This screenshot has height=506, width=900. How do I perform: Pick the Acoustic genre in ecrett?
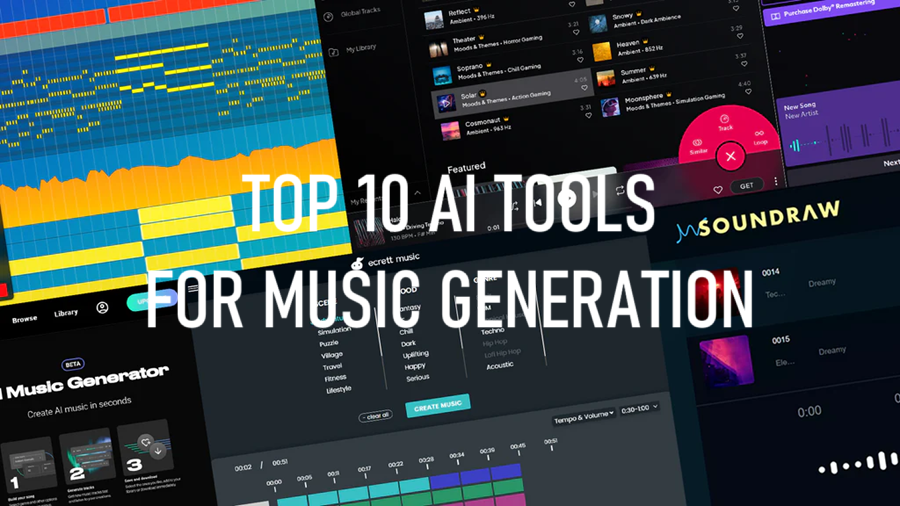(x=500, y=365)
